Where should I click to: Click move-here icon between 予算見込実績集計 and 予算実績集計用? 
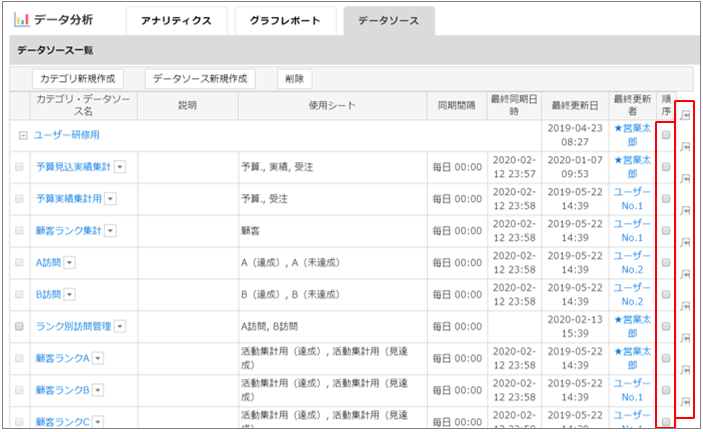tap(685, 178)
